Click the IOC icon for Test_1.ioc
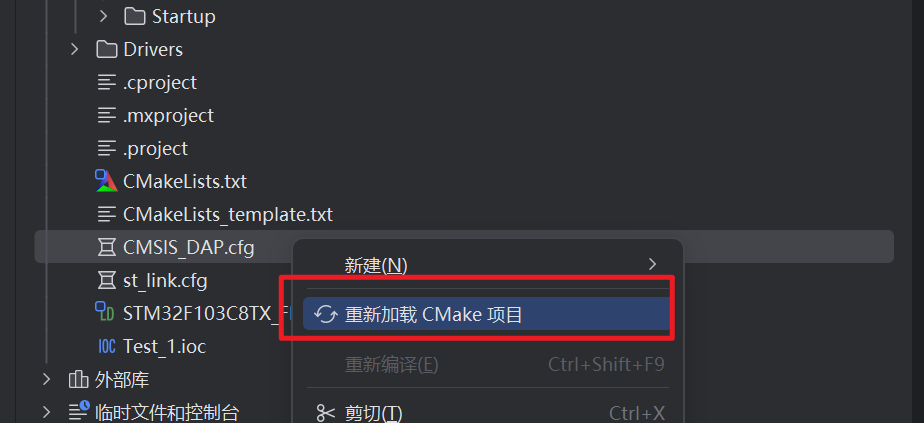 coord(106,346)
